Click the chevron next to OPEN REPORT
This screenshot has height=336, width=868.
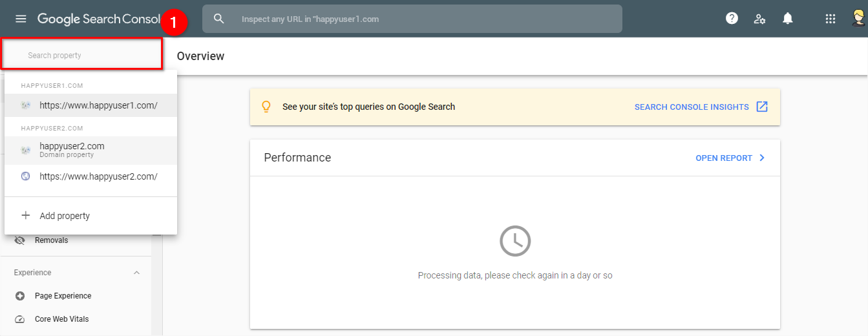click(x=762, y=158)
